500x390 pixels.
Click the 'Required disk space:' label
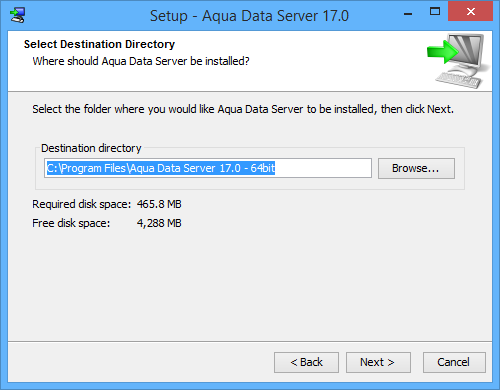tap(81, 204)
